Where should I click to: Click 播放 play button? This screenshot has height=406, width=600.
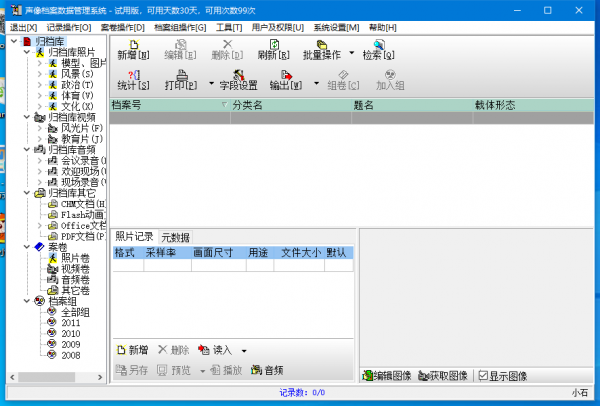click(x=227, y=370)
